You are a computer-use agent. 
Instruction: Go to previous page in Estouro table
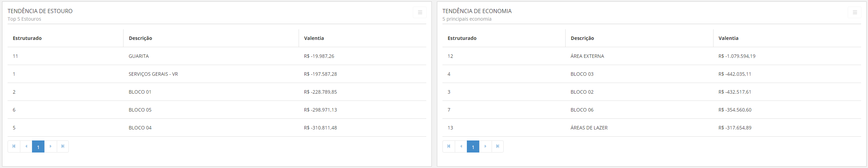click(x=26, y=146)
